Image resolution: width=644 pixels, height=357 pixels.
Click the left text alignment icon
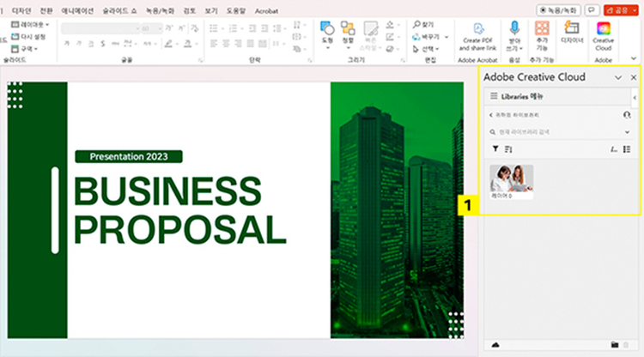coord(214,43)
